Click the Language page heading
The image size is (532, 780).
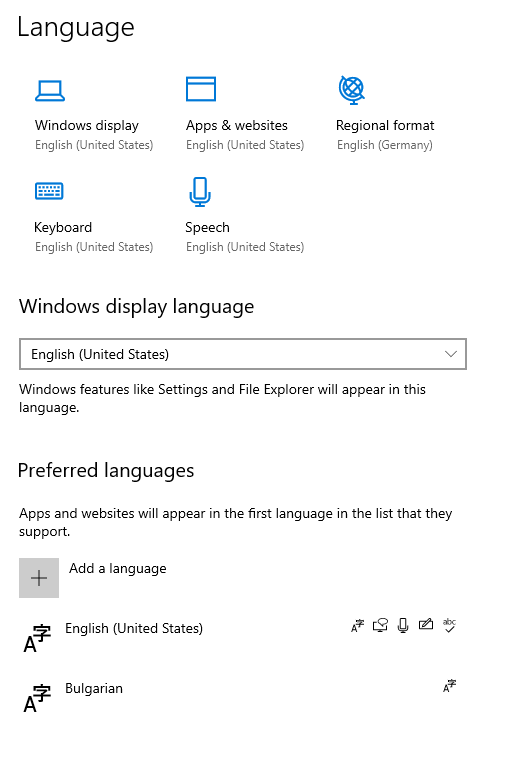(x=76, y=28)
